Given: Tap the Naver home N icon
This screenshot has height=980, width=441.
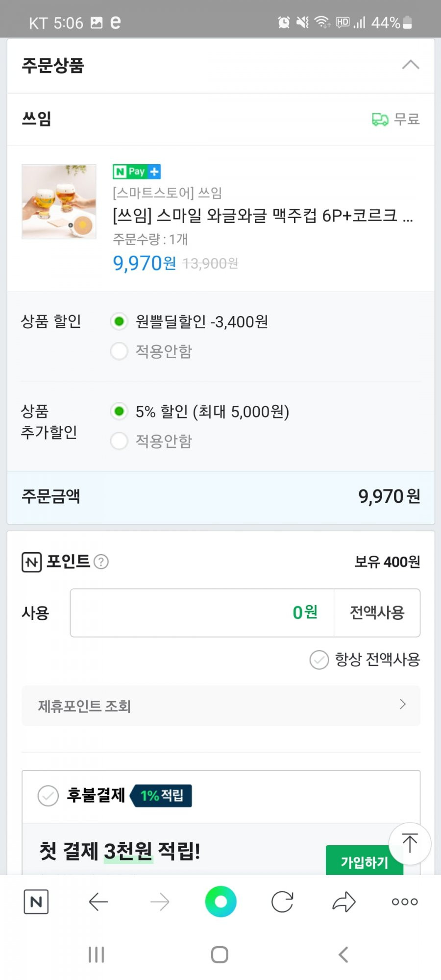Looking at the screenshot, I should coord(36,902).
